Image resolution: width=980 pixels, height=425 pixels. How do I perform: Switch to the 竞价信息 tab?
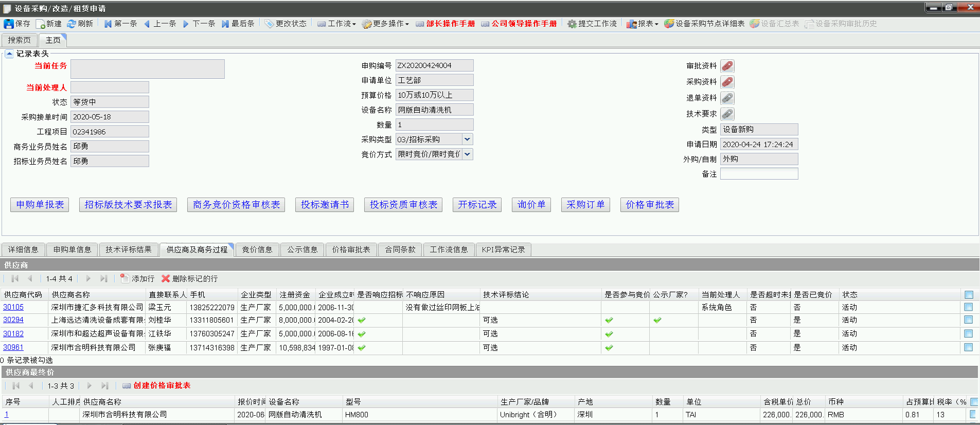click(257, 250)
